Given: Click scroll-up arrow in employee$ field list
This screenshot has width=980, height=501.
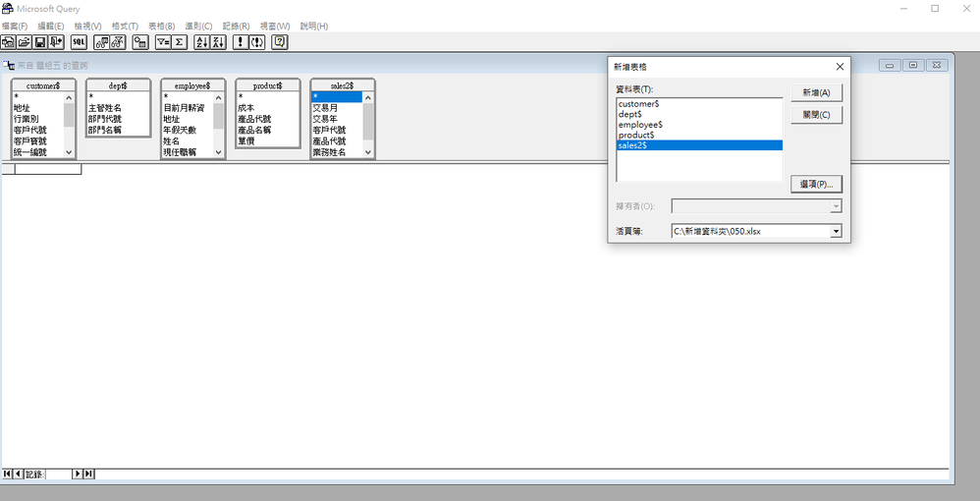Looking at the screenshot, I should pos(218,97).
